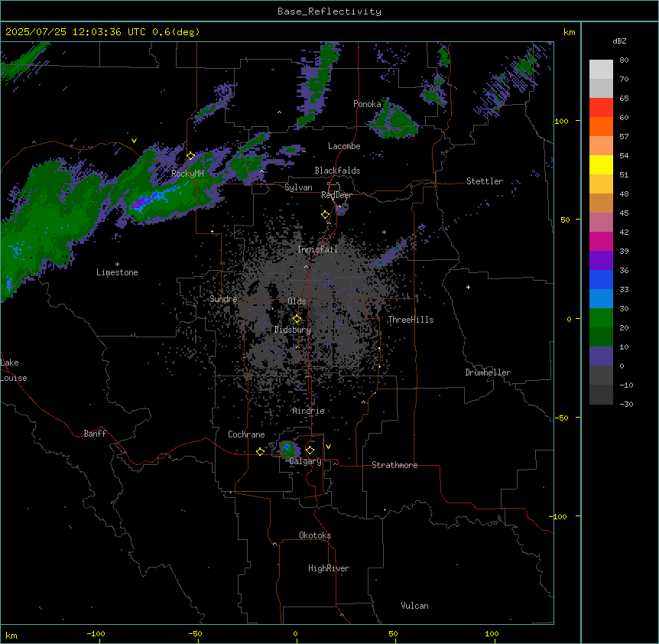The image size is (659, 644).
Task: Click the km unit label at bottom left
Action: click(11, 635)
